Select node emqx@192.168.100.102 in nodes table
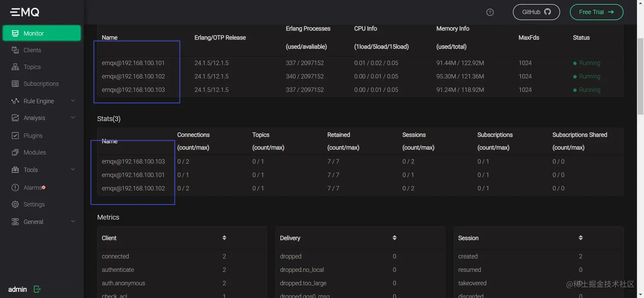Viewport: 644px width, 298px height. [x=133, y=77]
